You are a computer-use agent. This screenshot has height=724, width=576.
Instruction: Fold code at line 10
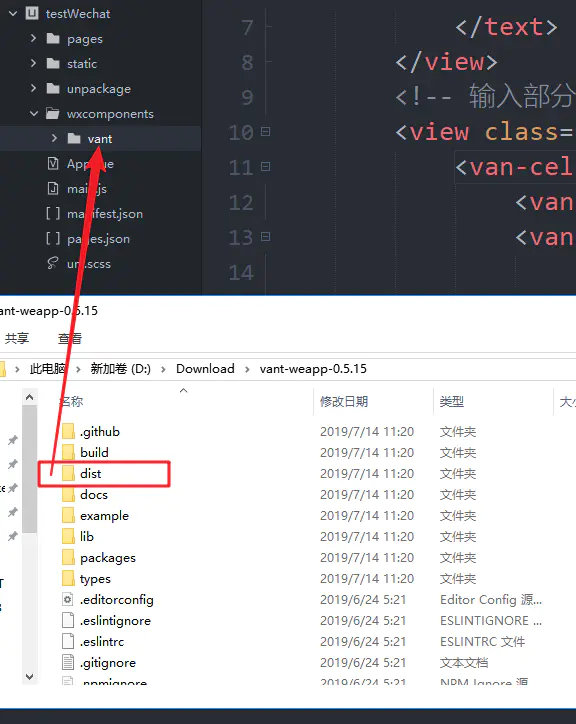(265, 132)
